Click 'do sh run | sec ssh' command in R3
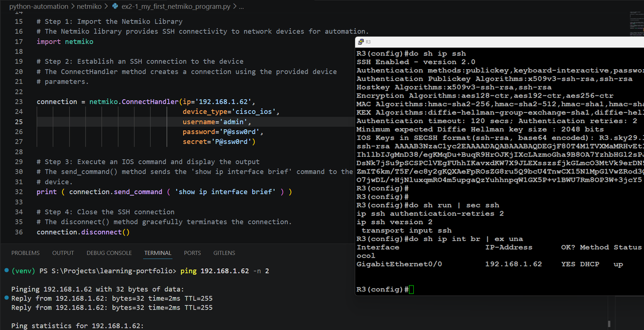This screenshot has height=330, width=644. point(454,205)
